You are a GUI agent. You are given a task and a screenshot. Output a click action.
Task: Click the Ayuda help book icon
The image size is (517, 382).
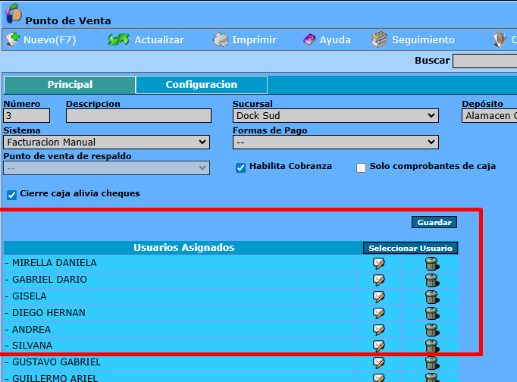tap(309, 40)
